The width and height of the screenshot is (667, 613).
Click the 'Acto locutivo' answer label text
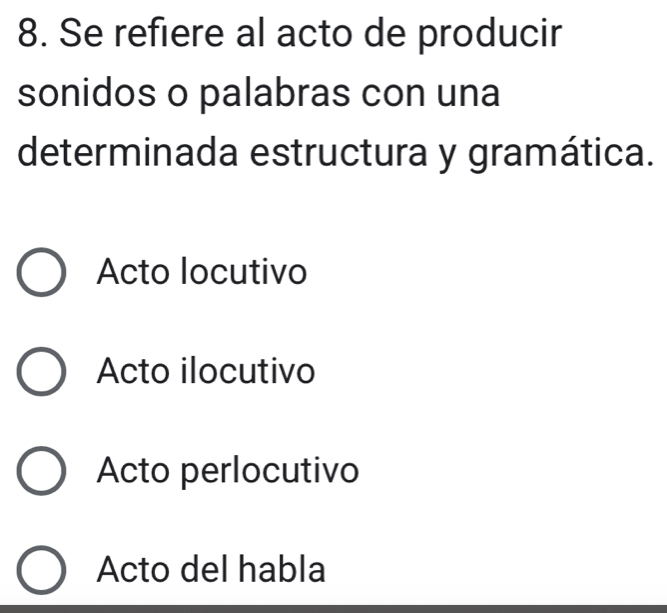coord(200,272)
